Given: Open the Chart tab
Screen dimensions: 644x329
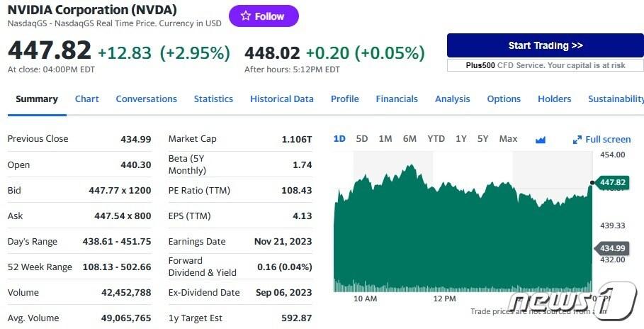Looking at the screenshot, I should point(87,99).
